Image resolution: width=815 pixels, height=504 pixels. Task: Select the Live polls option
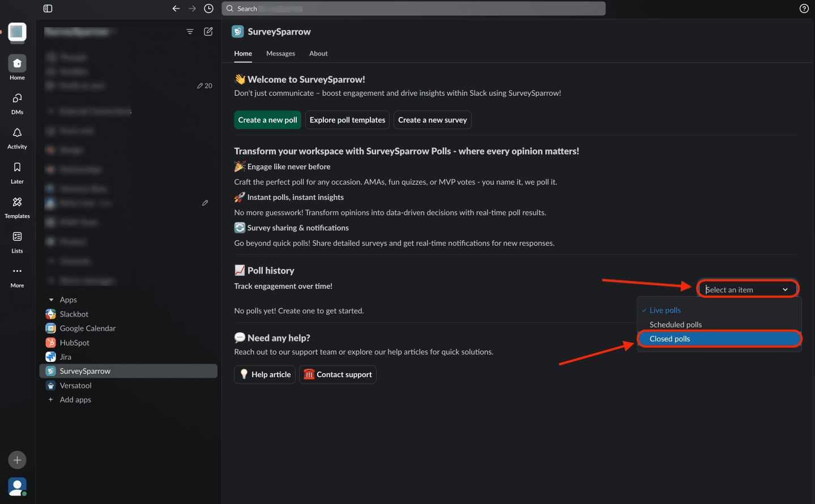coord(665,310)
